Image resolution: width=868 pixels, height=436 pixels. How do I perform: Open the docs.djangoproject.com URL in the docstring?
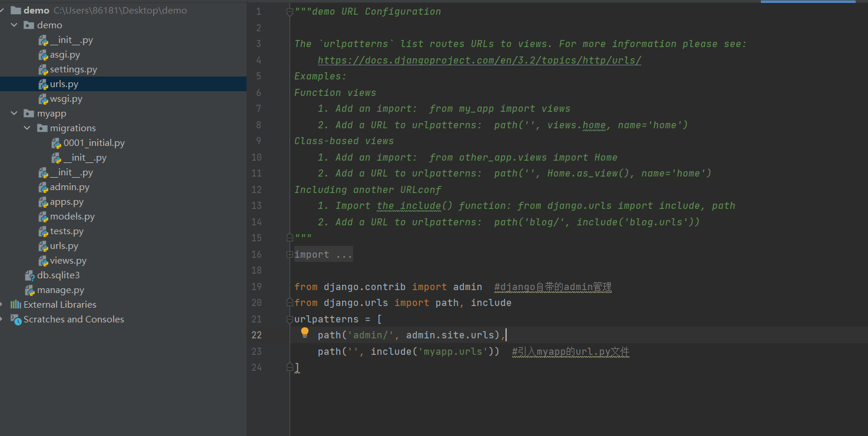click(480, 60)
